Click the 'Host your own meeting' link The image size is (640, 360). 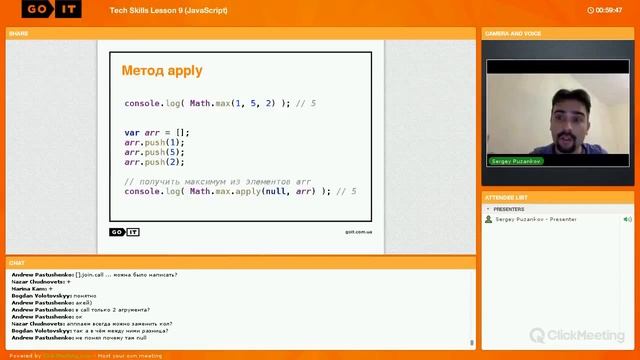[130, 356]
